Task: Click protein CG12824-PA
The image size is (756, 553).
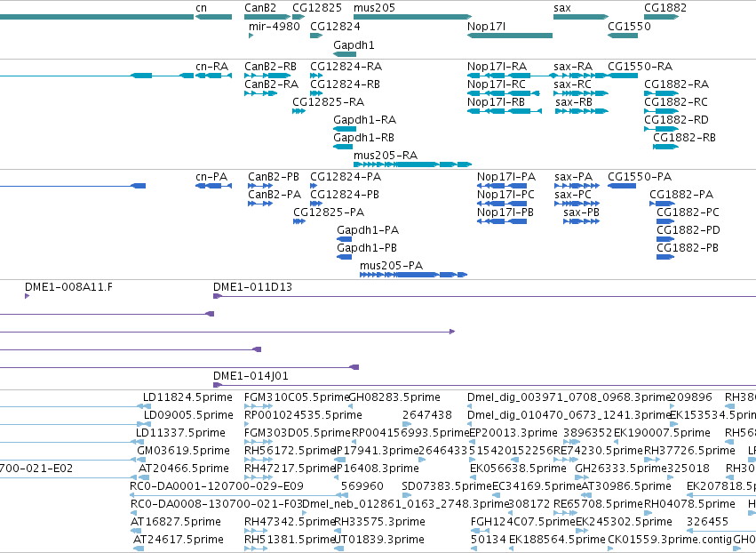Action: 314,186
